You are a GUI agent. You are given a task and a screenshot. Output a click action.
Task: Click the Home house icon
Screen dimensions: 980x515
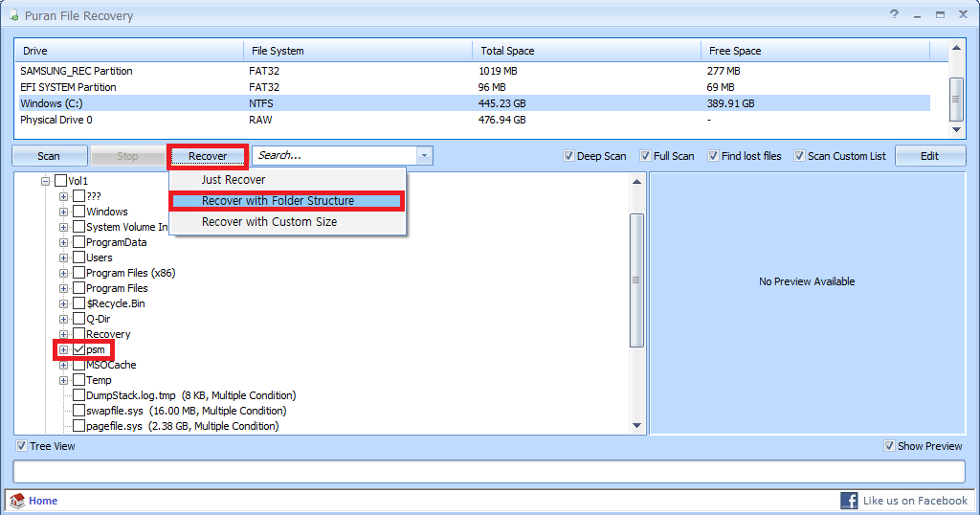coord(17,500)
